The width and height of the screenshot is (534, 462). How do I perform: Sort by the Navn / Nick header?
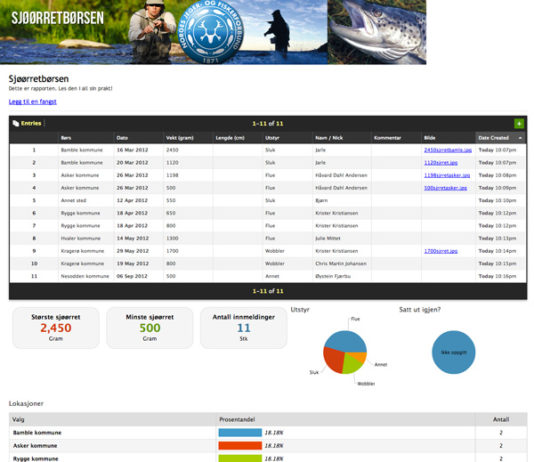(329, 138)
